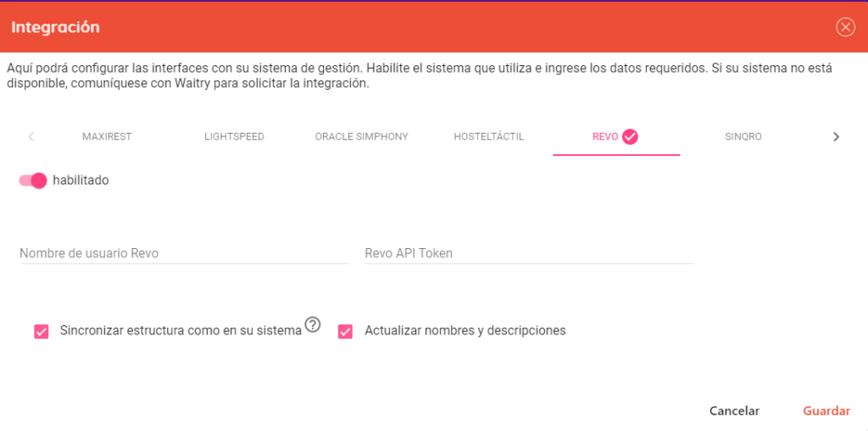868x431 pixels.
Task: Select the REVO tab label
Action: [605, 136]
